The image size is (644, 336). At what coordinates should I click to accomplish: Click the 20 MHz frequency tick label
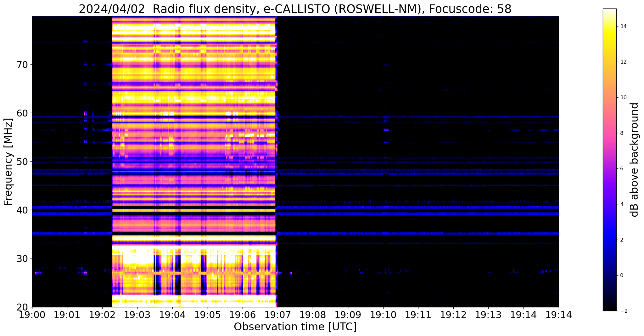[x=22, y=307]
